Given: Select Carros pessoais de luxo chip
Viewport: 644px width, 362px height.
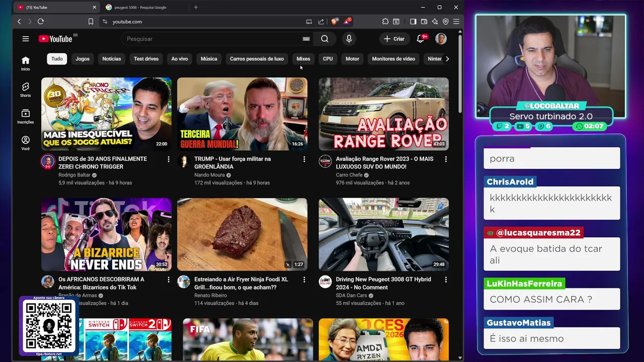Looking at the screenshot, I should (x=257, y=59).
